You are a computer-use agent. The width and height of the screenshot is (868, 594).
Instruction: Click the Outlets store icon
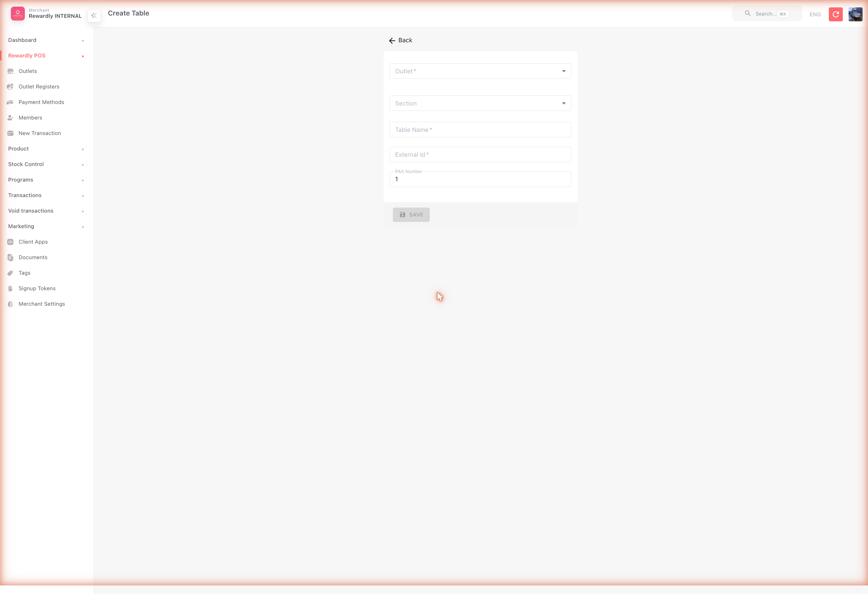pos(10,71)
